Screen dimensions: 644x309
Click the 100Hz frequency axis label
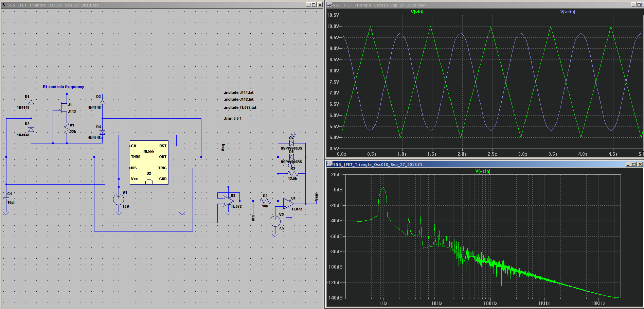click(x=490, y=303)
